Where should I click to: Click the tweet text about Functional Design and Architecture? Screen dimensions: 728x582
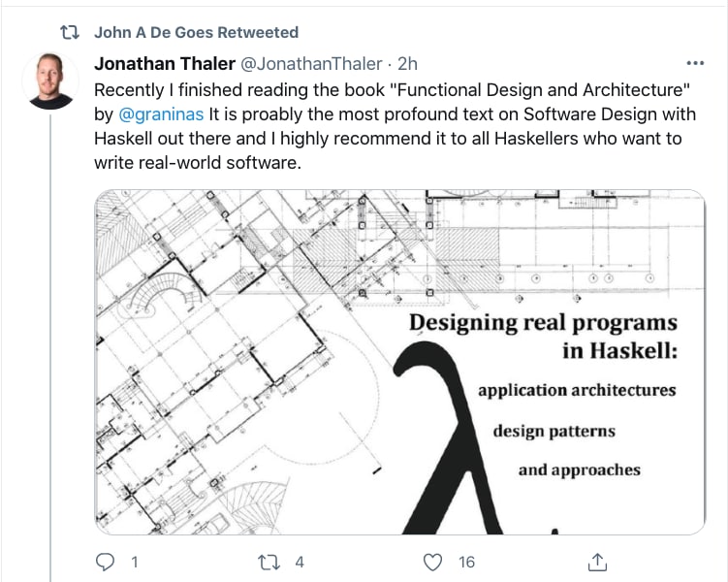pyautogui.click(x=395, y=126)
